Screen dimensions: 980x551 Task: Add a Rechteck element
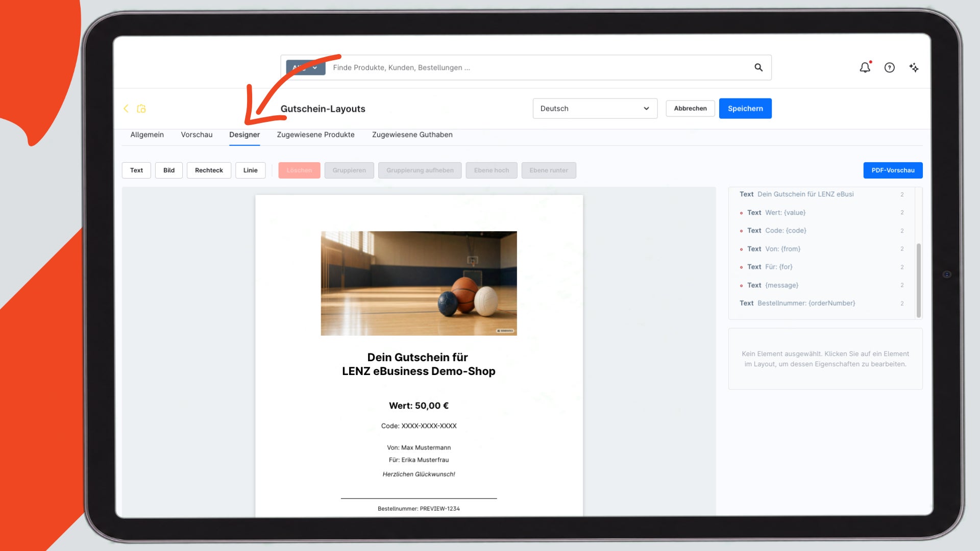tap(209, 170)
